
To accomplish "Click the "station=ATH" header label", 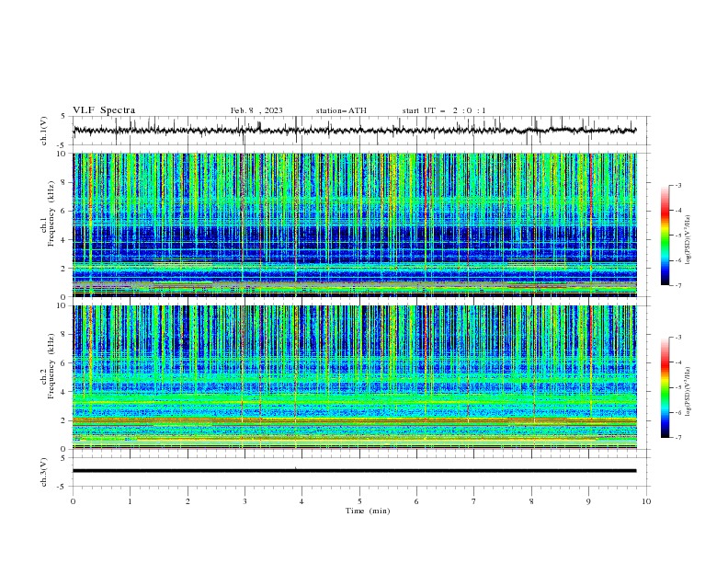I will click(341, 110).
